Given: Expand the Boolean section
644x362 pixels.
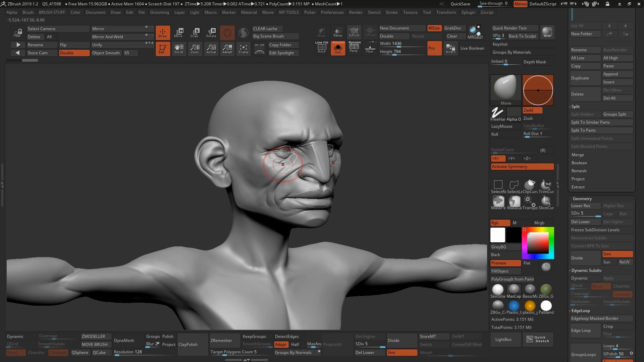Looking at the screenshot, I should [579, 163].
